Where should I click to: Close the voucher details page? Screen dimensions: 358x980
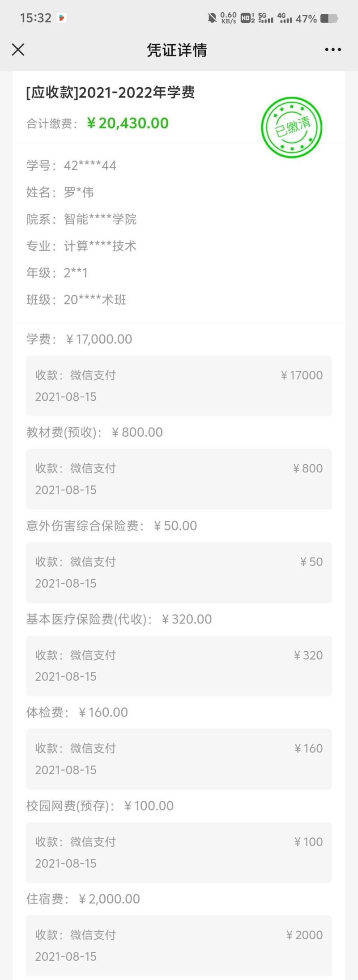[x=18, y=50]
